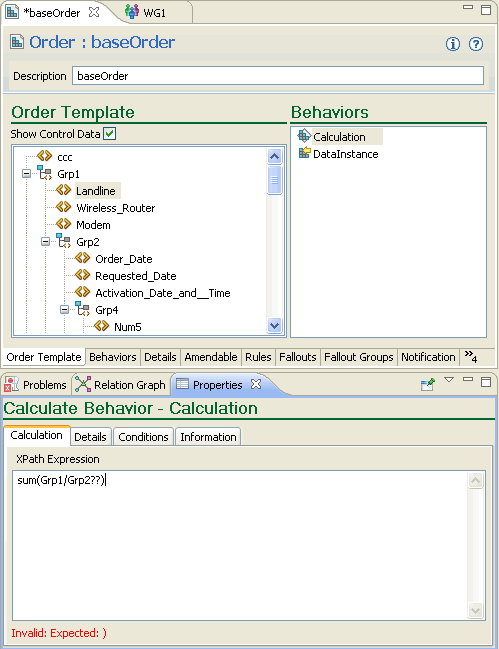Open the Details editor tab
The image size is (499, 649).
pyautogui.click(x=160, y=357)
